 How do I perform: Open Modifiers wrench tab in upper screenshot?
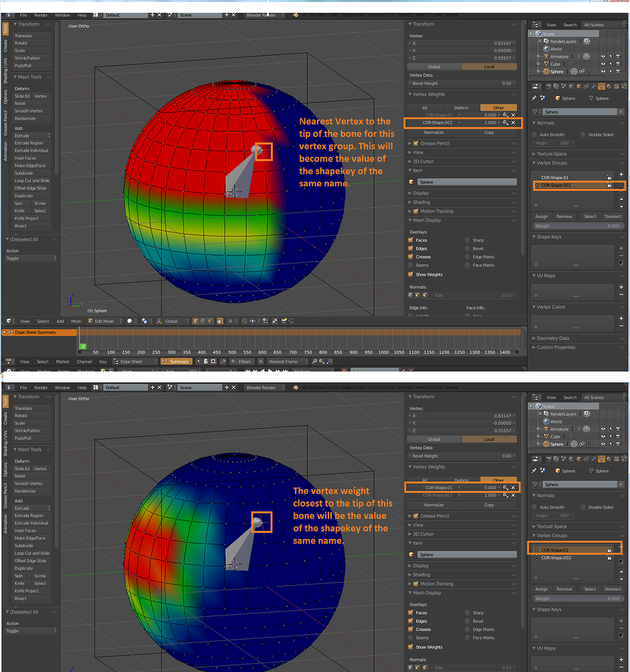(594, 86)
